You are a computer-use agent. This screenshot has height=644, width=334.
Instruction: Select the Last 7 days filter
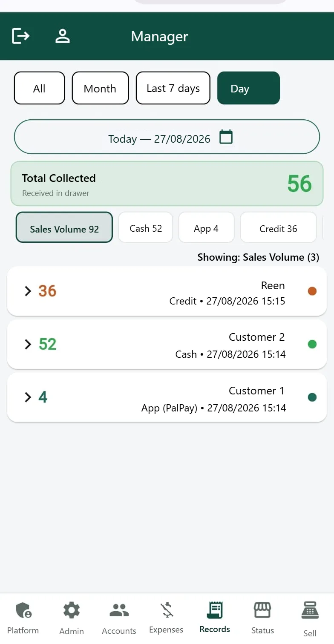coord(173,88)
